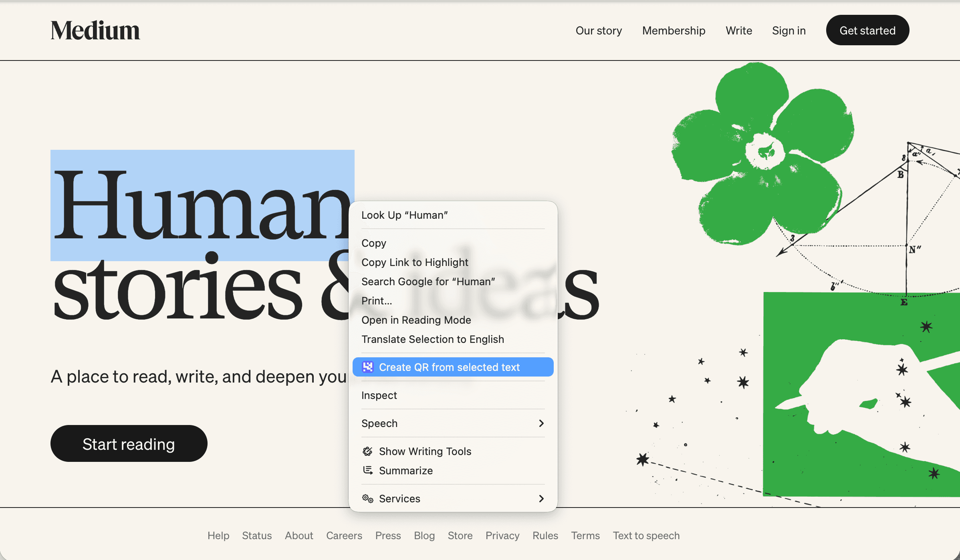Select Look Up "Human" menu entry
The width and height of the screenshot is (960, 560).
pos(453,215)
